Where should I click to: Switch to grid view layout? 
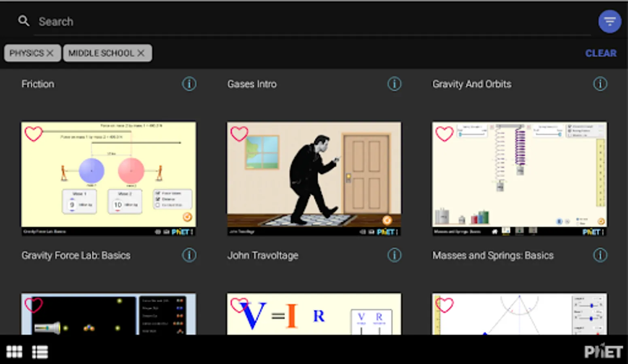coord(15,352)
